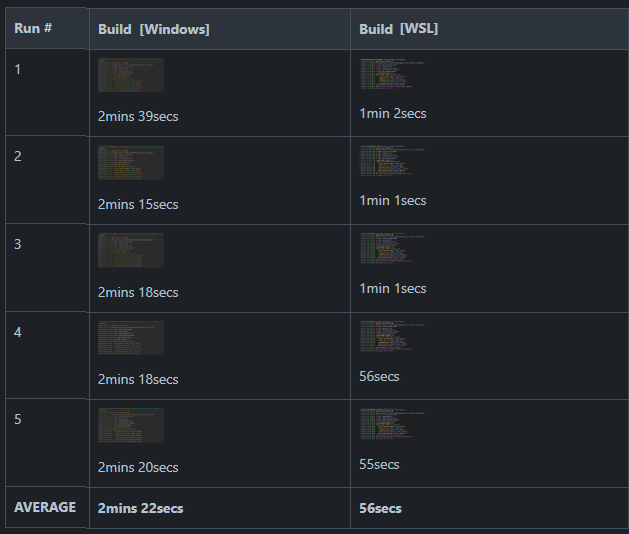Select the "2mins 15secs" time text
629x534 pixels.
pos(138,205)
